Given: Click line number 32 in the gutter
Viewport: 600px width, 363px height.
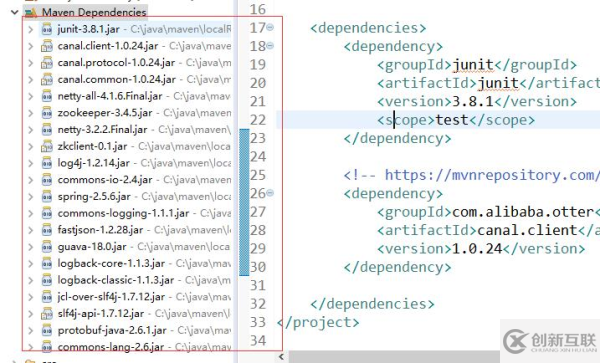Looking at the screenshot, I should click(258, 304).
